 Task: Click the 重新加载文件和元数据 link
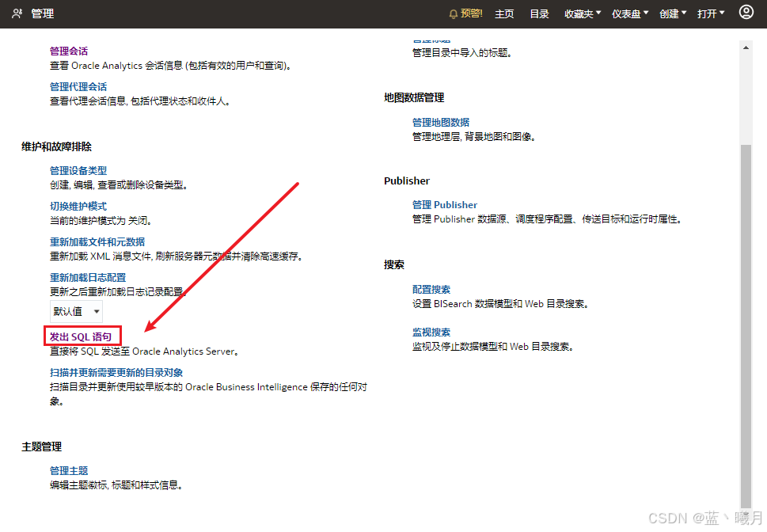point(97,241)
